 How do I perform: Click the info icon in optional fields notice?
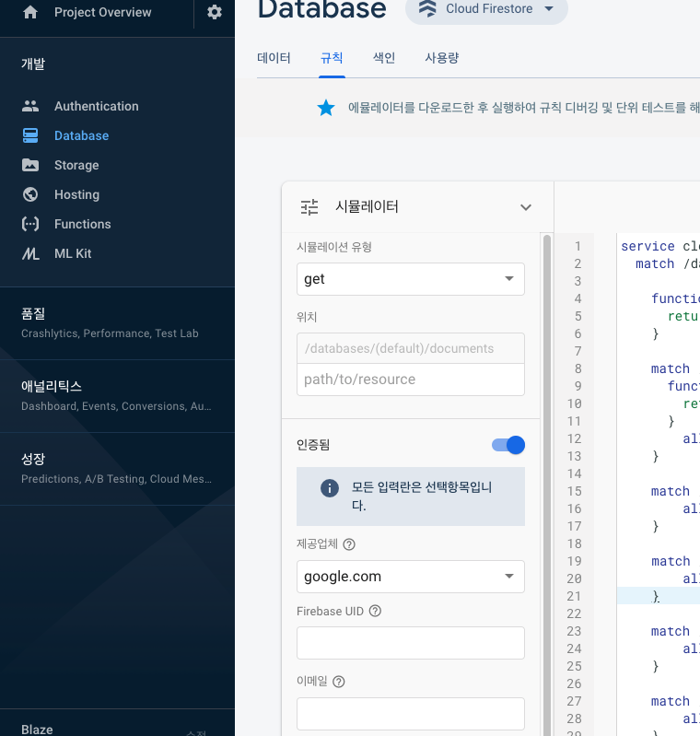tap(330, 488)
